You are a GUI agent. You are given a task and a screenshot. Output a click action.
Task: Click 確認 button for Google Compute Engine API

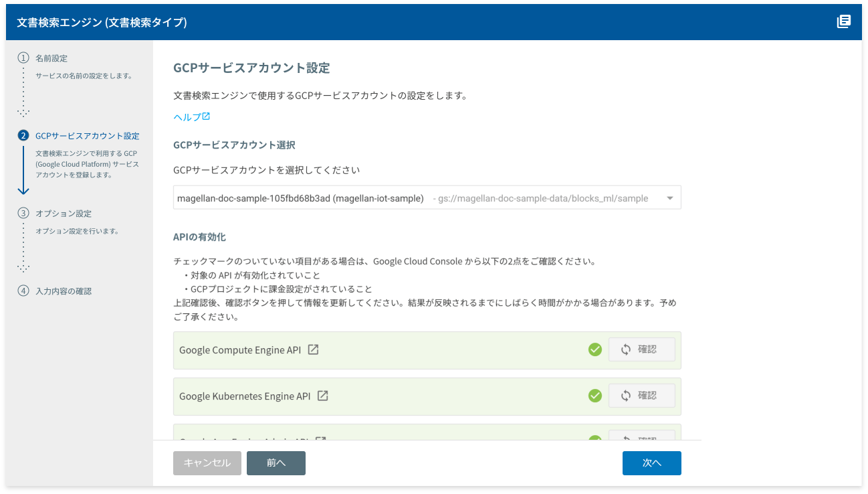(641, 349)
